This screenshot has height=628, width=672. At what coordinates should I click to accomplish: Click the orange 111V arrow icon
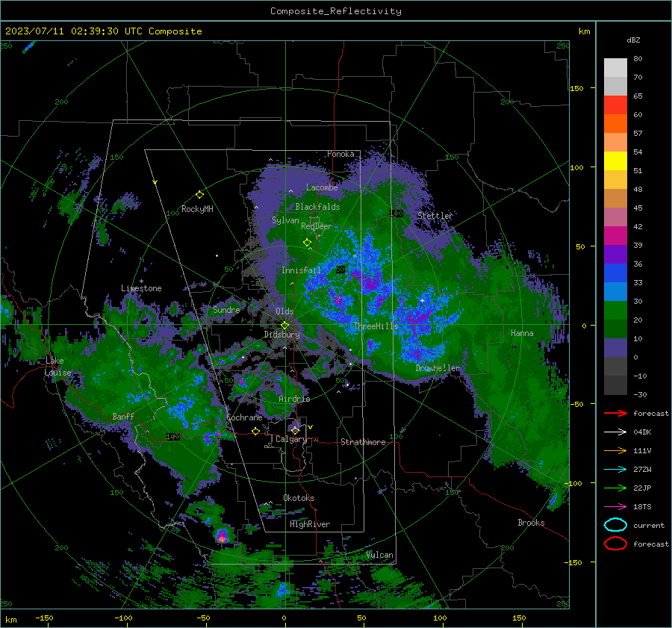(x=615, y=450)
